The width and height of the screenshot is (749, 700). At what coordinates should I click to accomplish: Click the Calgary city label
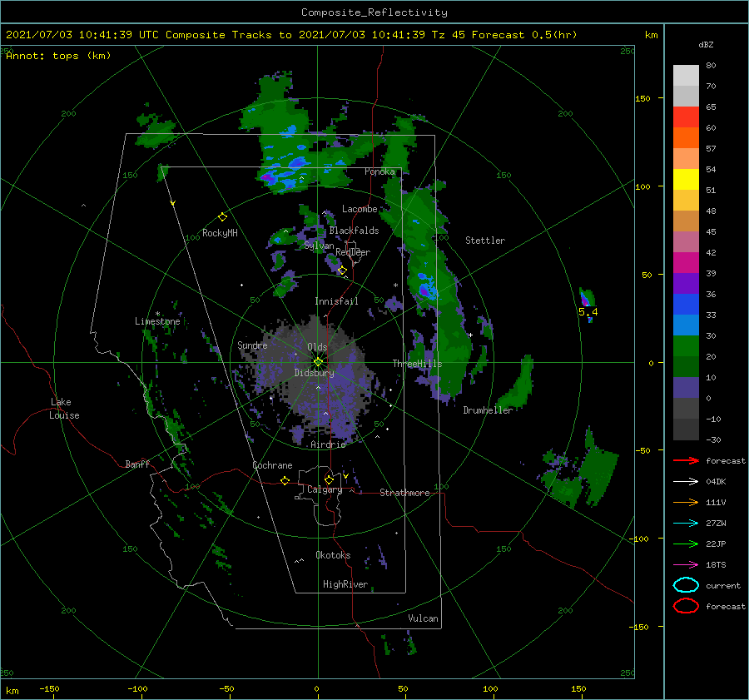(x=325, y=489)
